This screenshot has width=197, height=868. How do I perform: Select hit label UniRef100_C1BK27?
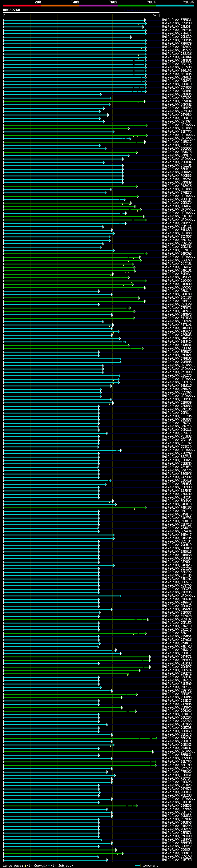point(177,142)
